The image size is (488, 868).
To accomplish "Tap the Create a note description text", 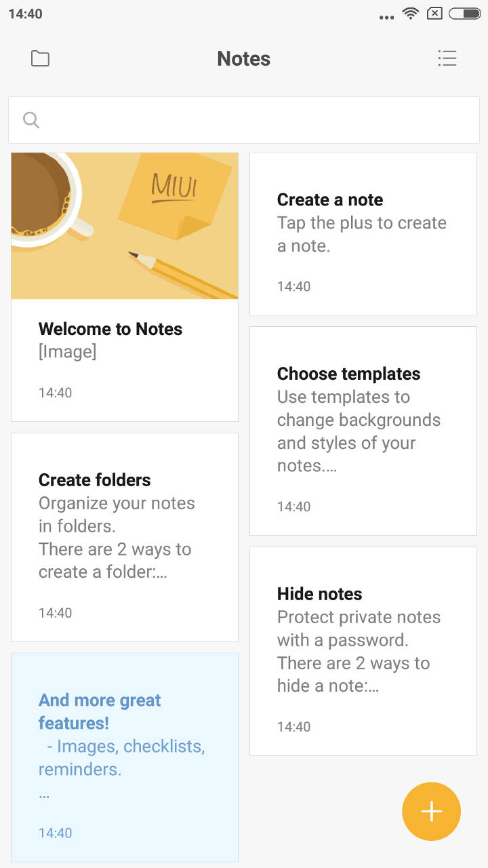I will 362,234.
